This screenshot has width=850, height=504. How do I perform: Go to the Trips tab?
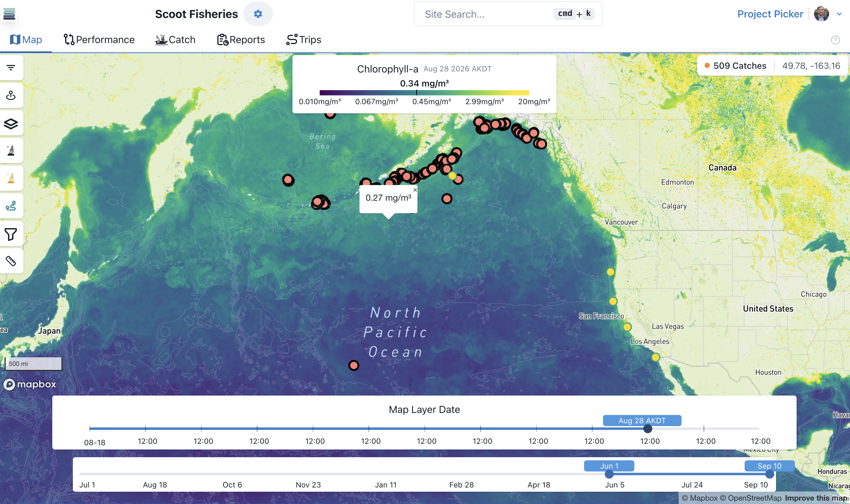[304, 40]
